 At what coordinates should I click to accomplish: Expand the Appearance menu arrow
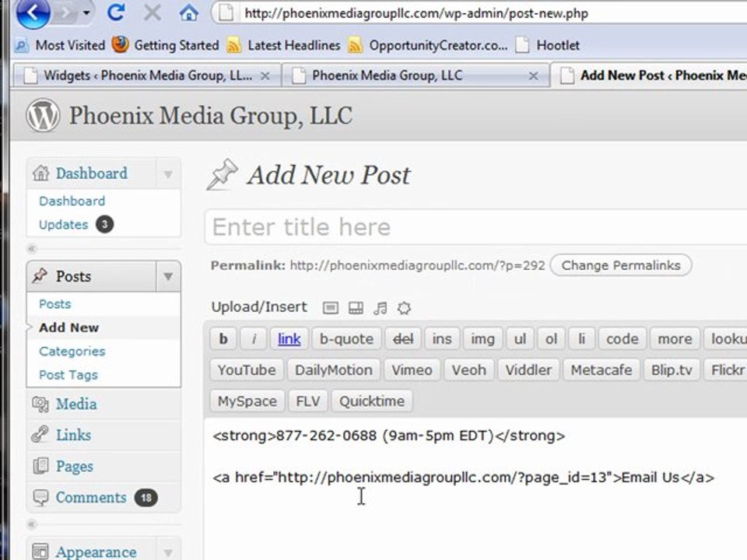[168, 552]
